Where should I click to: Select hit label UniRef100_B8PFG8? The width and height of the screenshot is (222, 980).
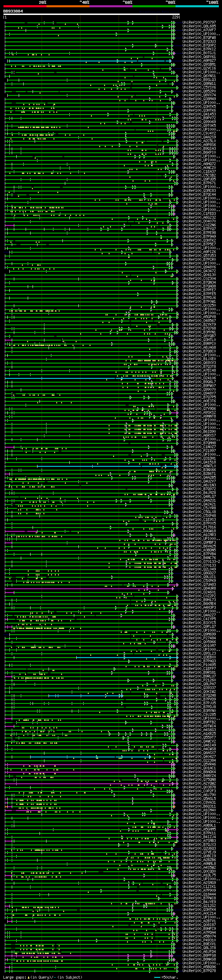(x=199, y=955)
